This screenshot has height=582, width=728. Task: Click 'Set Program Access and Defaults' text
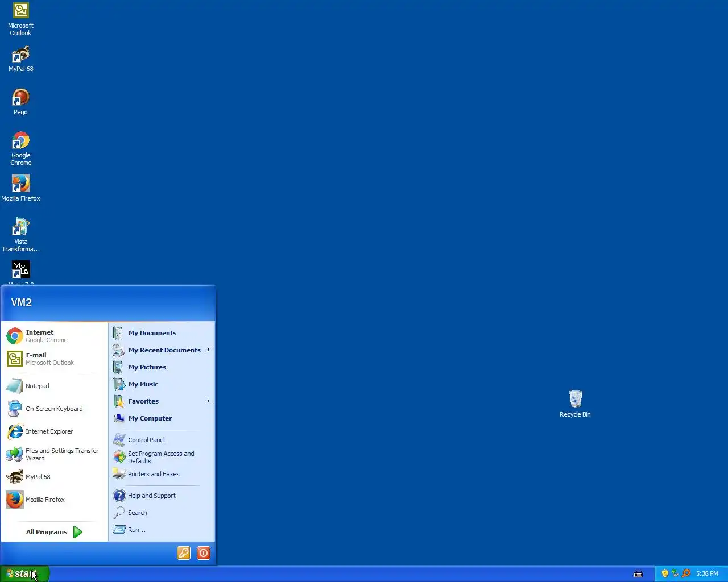click(161, 457)
